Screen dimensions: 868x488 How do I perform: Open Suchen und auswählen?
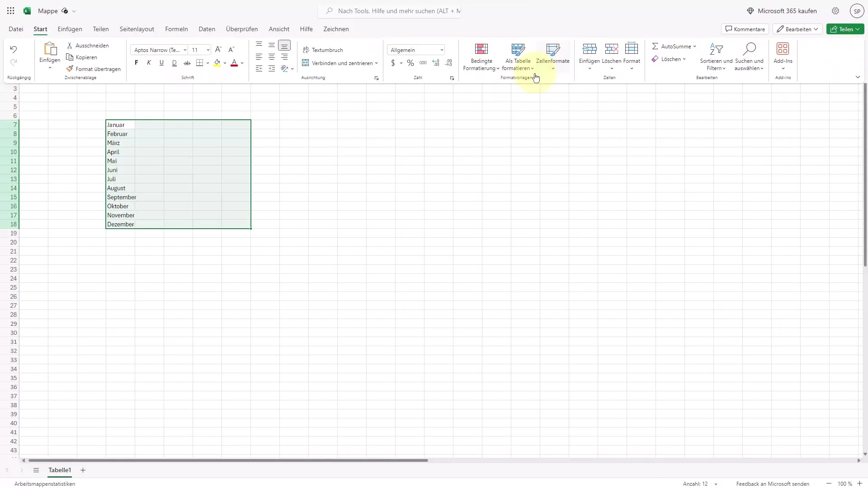[749, 57]
